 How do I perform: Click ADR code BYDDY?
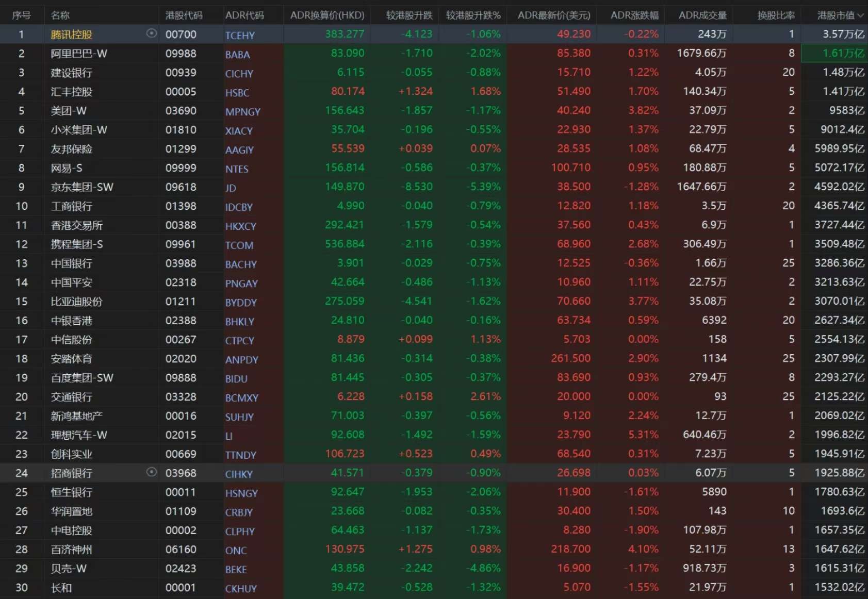coord(241,303)
